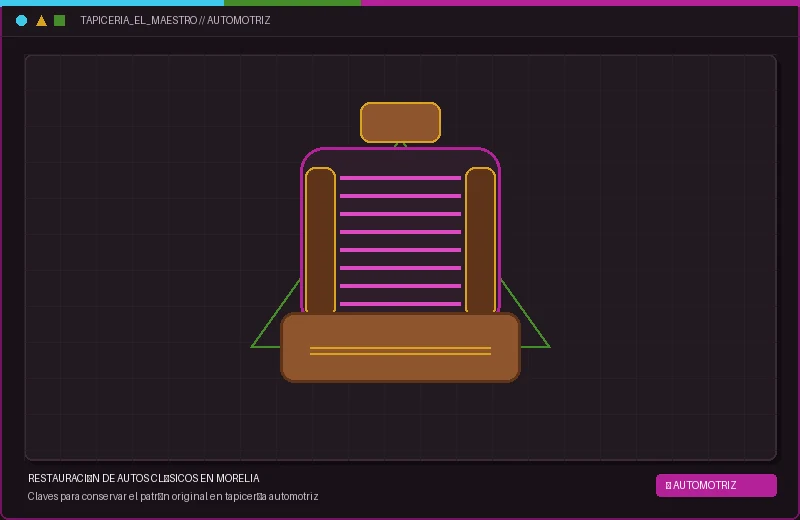
Task: Click the subtitle starting with 'Claves para conservar'
Action: (173, 496)
